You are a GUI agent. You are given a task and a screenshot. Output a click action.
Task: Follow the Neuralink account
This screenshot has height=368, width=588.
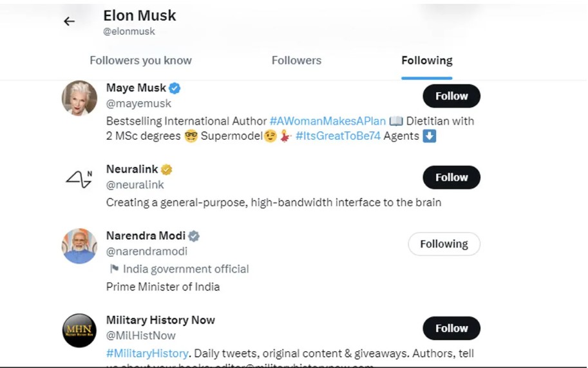(x=451, y=177)
